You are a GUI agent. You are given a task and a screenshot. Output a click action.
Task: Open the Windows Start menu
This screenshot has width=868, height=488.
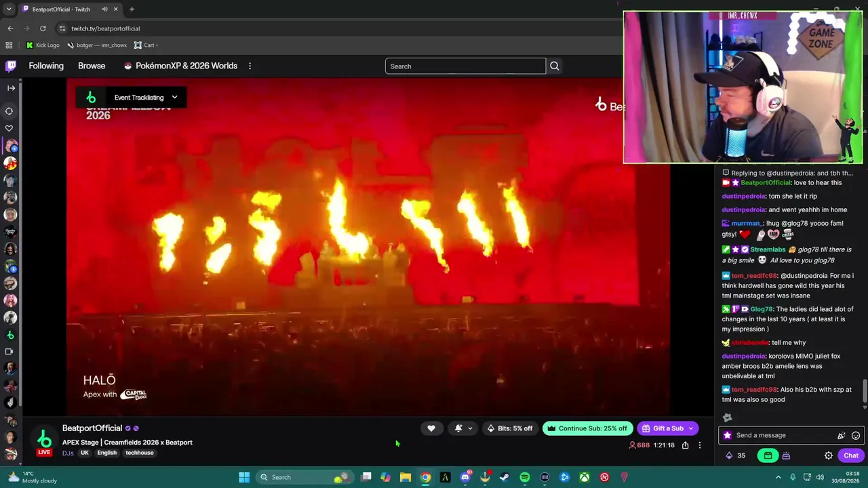244,477
